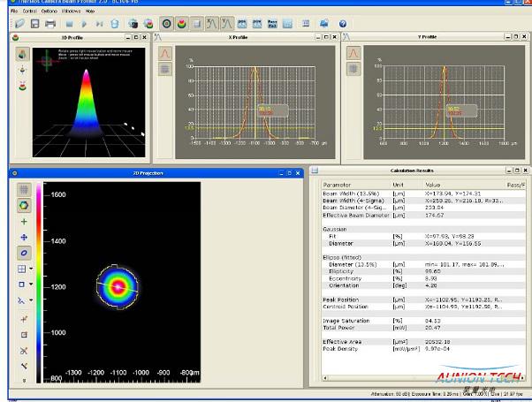Click the colorful beam settings icon next to camera
This screenshot has width=532, height=402.
148,24
